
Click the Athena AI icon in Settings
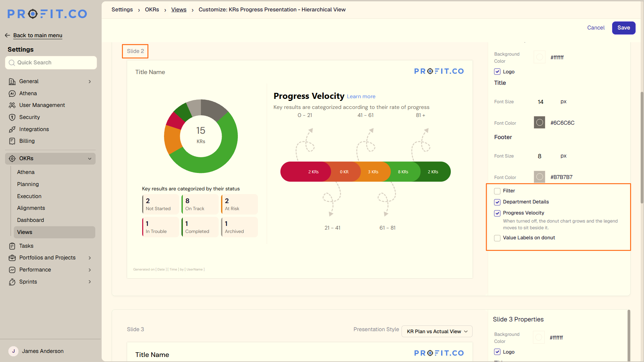click(12, 94)
